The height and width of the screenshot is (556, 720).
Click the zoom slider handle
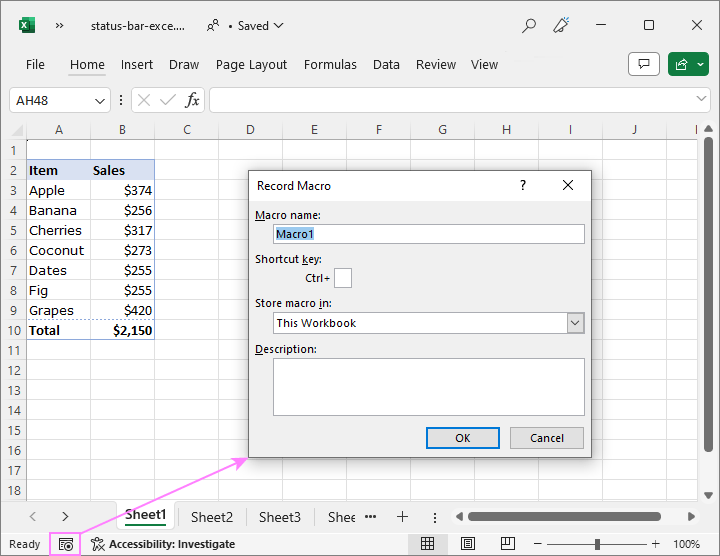pyautogui.click(x=597, y=544)
